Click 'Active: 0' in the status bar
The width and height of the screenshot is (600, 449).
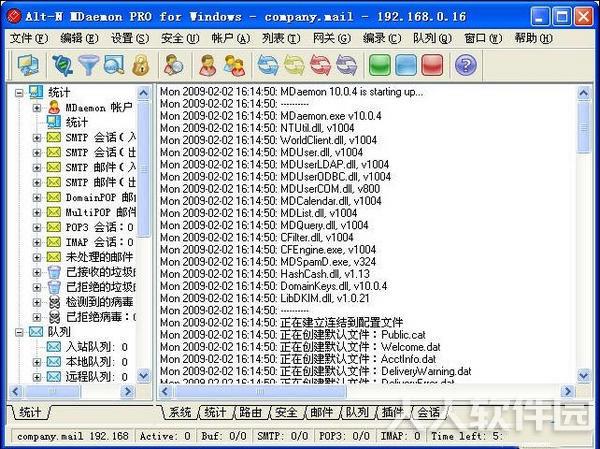(165, 436)
